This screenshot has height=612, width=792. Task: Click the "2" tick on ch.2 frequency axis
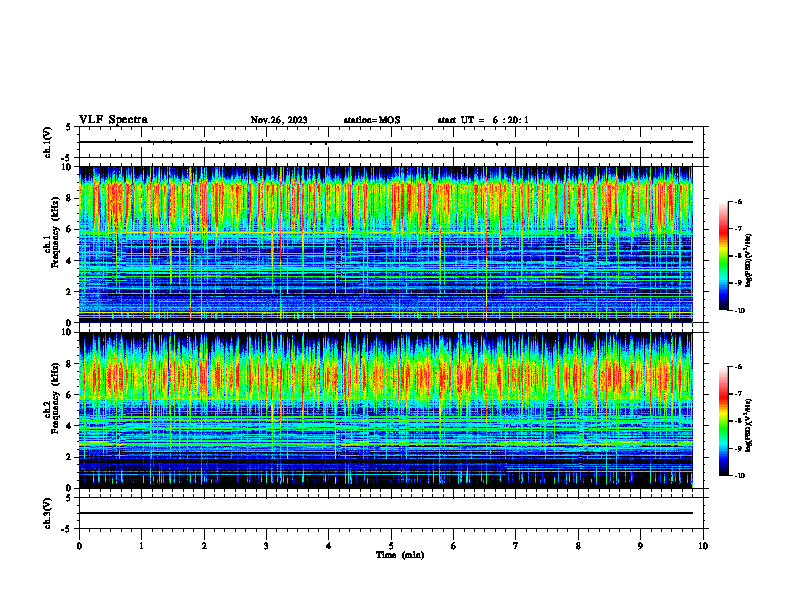(x=70, y=457)
